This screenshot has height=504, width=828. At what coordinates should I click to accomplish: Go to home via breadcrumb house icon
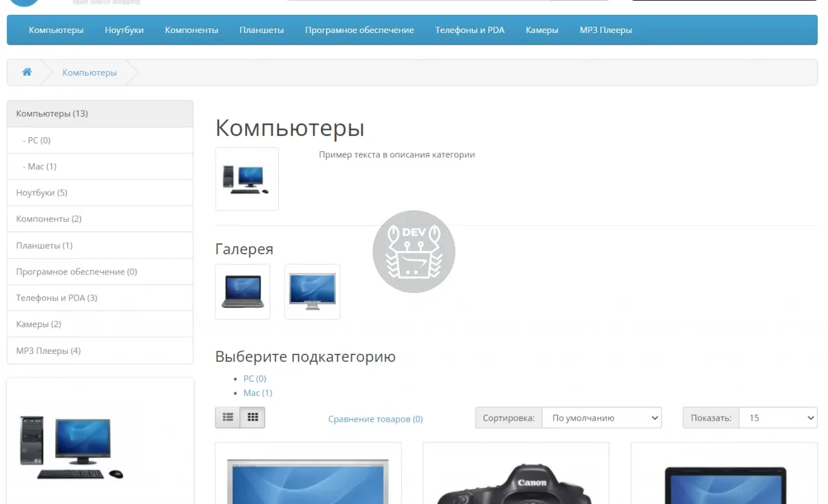[x=27, y=72]
